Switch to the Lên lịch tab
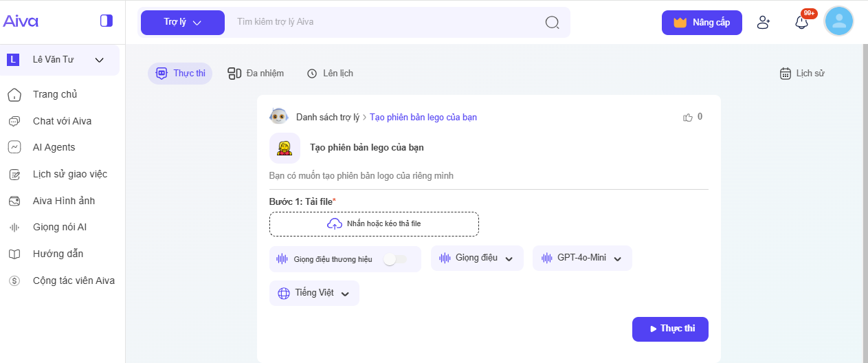 point(330,74)
